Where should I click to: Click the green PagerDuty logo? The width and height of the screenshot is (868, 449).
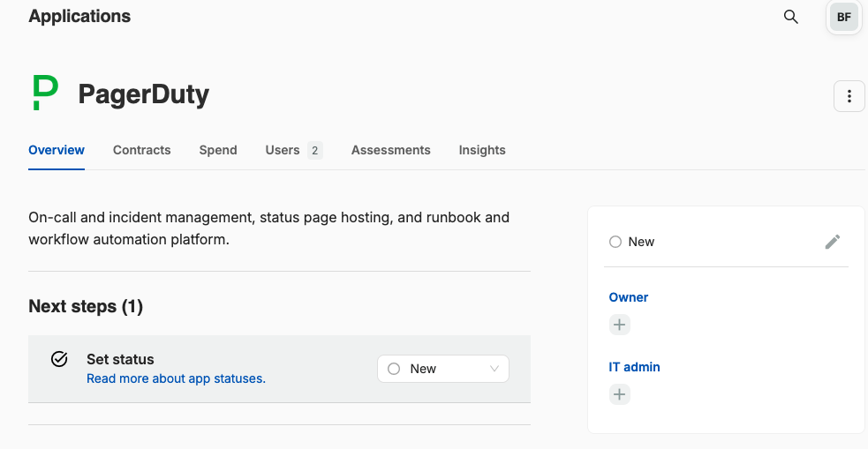click(45, 93)
